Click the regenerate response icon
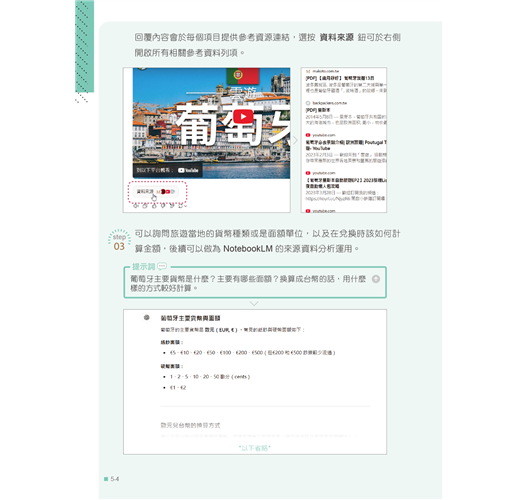Viewport: 520px width, 500px height. tap(180, 206)
